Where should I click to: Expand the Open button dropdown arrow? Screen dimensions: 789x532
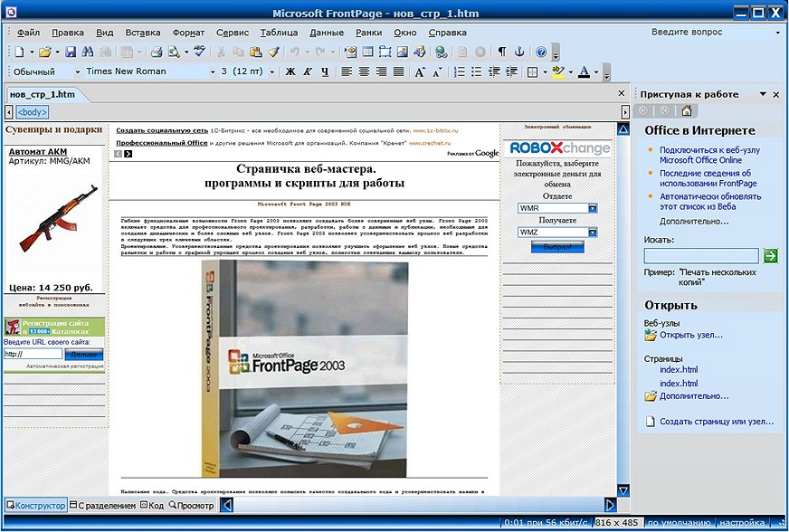pos(57,52)
